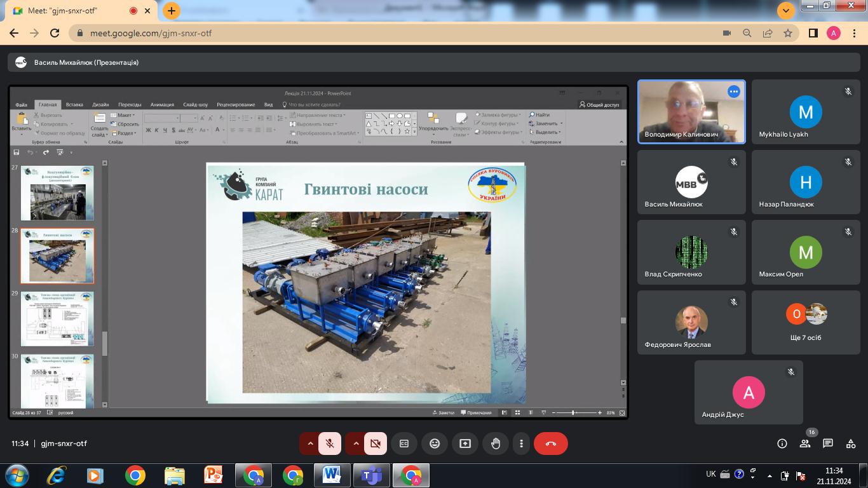
Task: Open the chat panel icon
Action: [828, 444]
